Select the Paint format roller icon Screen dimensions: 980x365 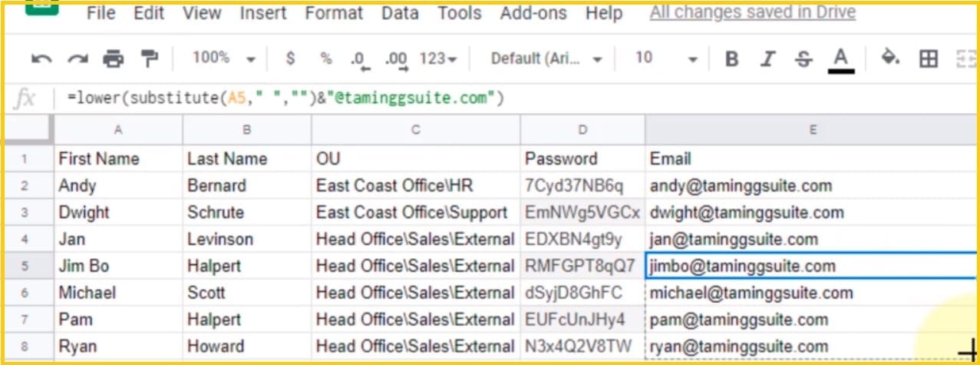(148, 58)
